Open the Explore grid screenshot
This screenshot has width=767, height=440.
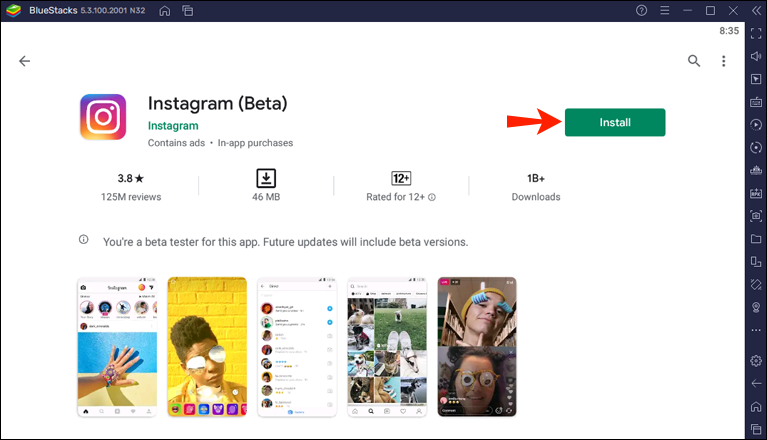[387, 347]
